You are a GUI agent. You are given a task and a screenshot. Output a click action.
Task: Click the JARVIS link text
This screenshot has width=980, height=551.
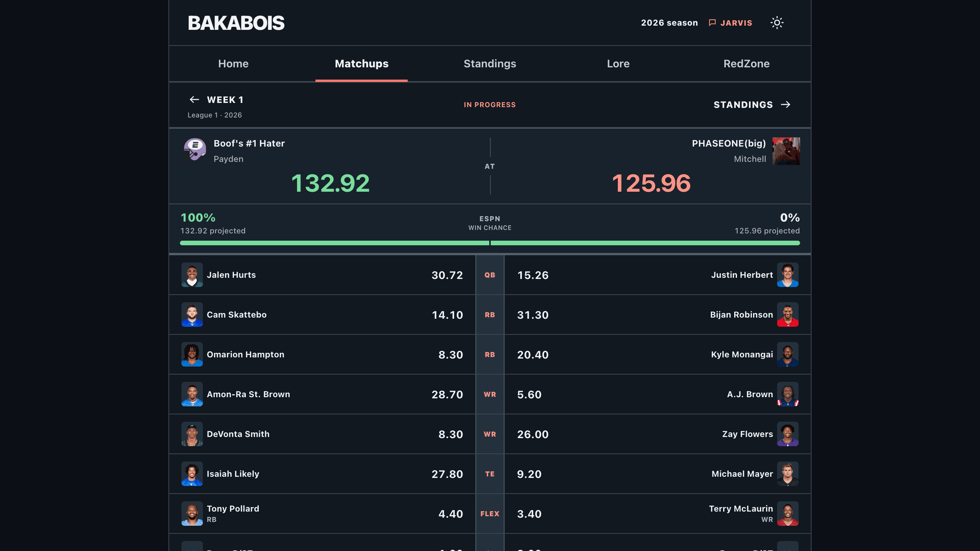(x=736, y=23)
